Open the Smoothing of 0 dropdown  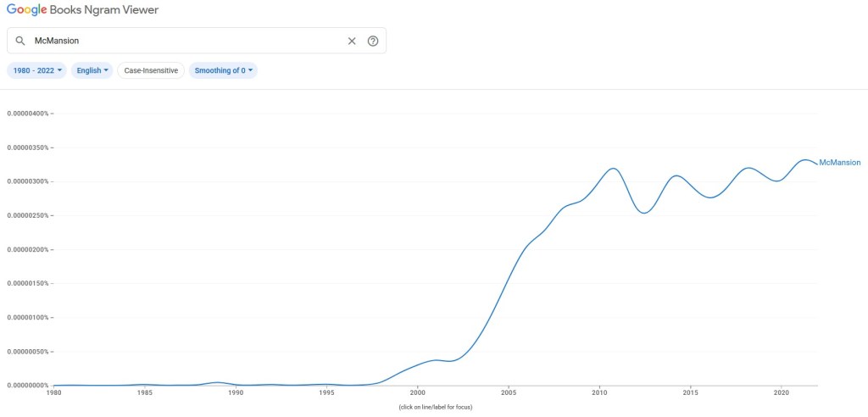pyautogui.click(x=224, y=70)
